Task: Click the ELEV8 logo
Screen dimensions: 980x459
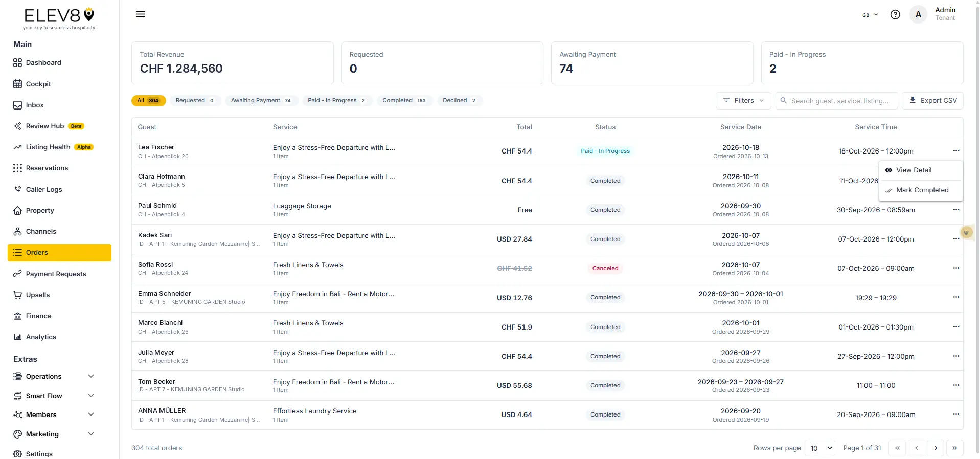Action: [59, 19]
